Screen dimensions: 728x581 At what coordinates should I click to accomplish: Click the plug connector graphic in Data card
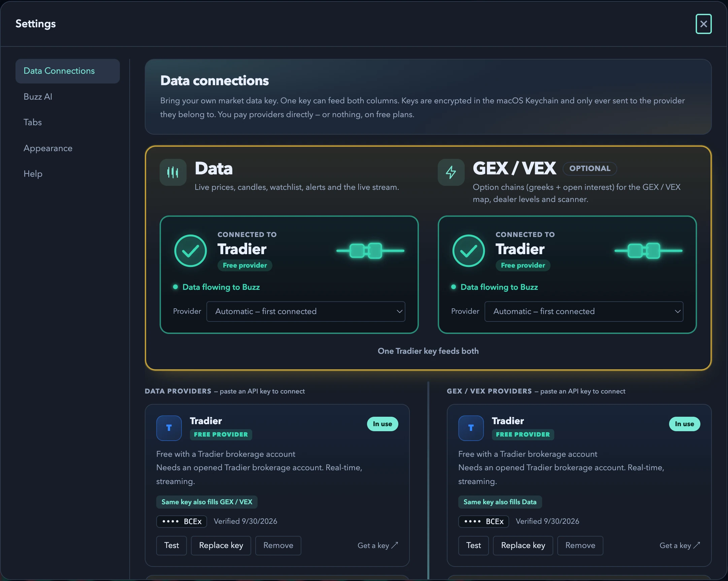[370, 250]
